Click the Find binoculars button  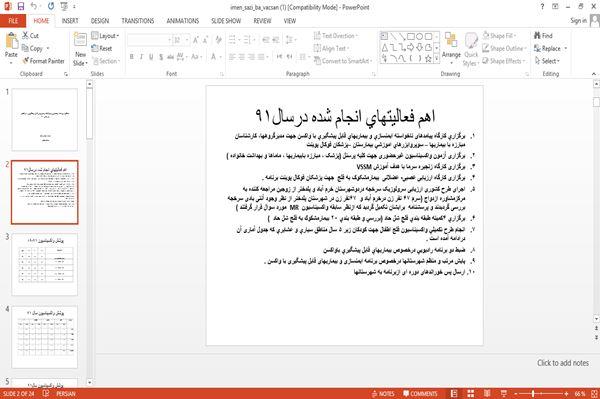pyautogui.click(x=543, y=36)
